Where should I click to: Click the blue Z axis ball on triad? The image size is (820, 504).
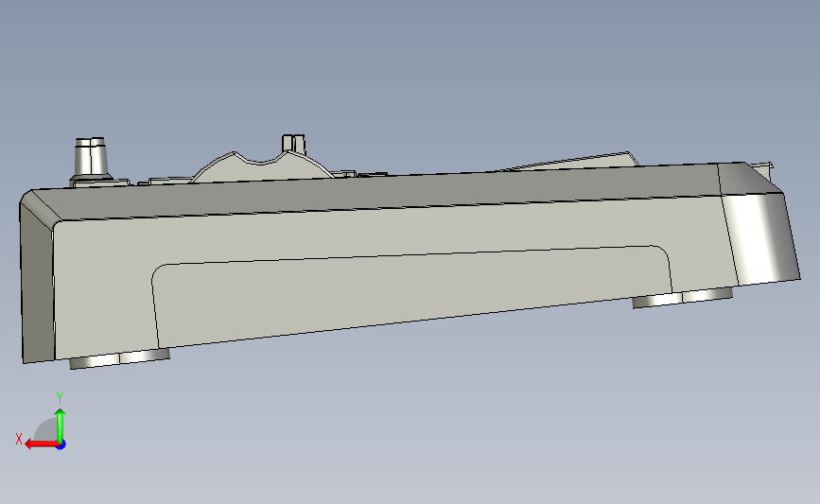(x=61, y=445)
